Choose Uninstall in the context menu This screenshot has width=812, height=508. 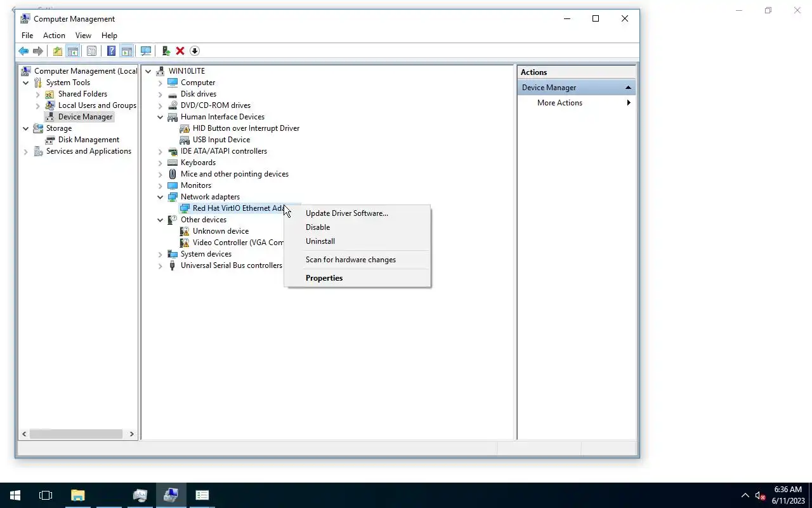tap(357, 241)
